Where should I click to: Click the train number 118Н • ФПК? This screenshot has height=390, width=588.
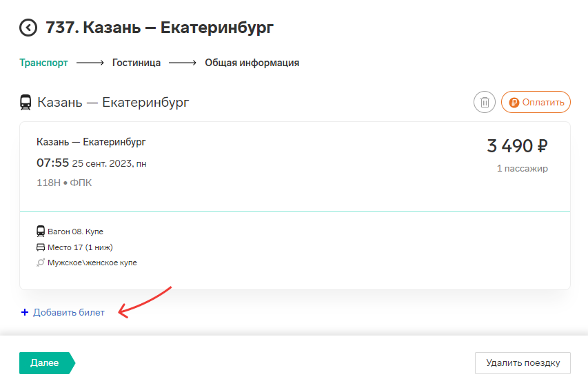pos(64,183)
